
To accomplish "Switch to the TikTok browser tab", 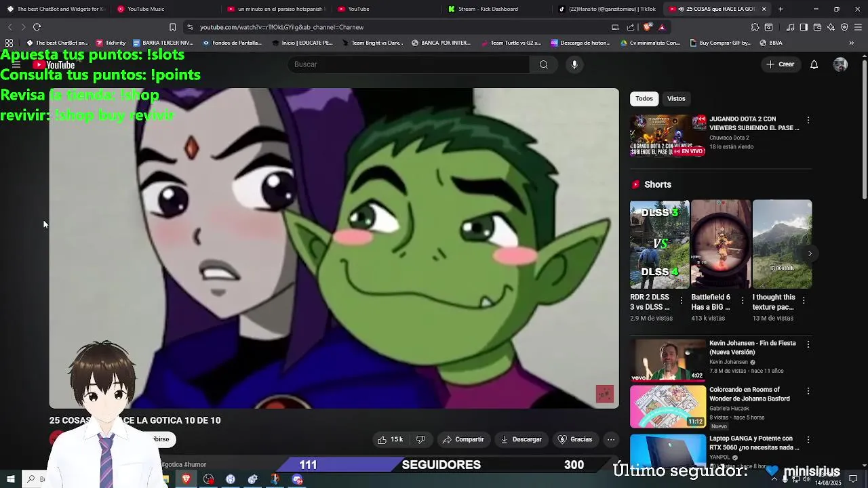I will (x=607, y=9).
